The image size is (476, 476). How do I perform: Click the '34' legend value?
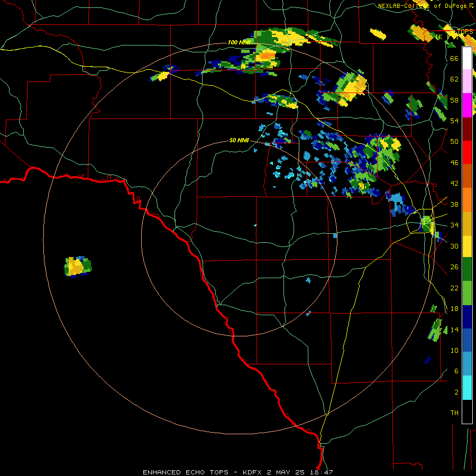coord(454,225)
